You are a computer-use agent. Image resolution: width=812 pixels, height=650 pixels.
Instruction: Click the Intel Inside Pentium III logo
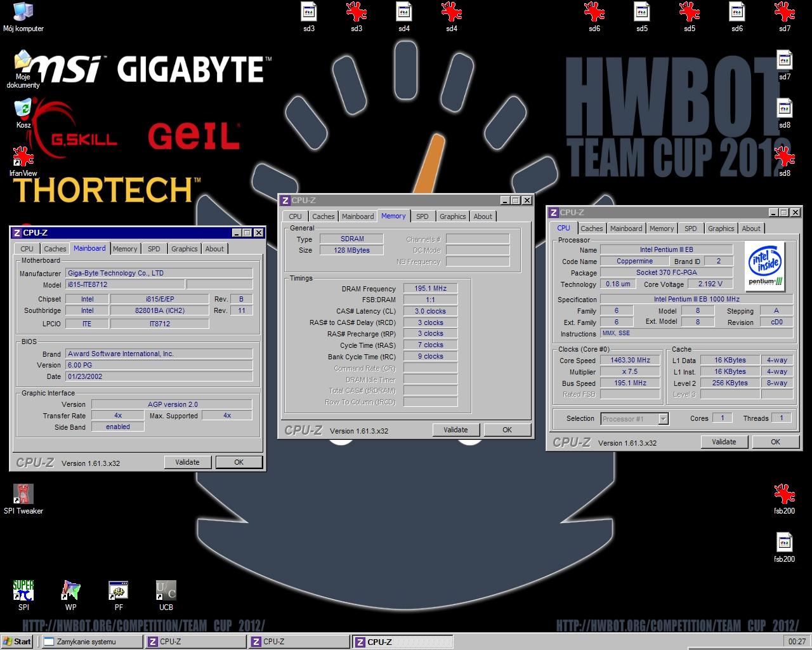point(766,265)
